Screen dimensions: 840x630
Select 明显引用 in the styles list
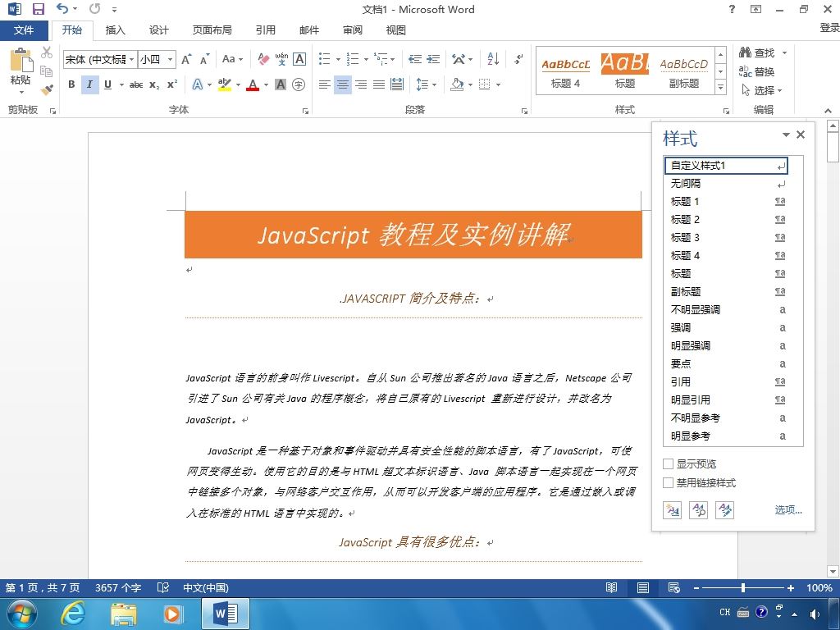point(728,400)
